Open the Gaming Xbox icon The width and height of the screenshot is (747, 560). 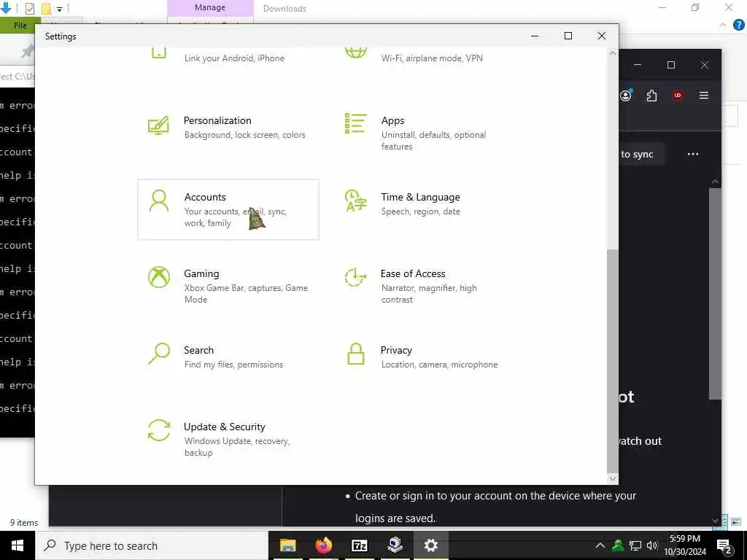point(158,277)
